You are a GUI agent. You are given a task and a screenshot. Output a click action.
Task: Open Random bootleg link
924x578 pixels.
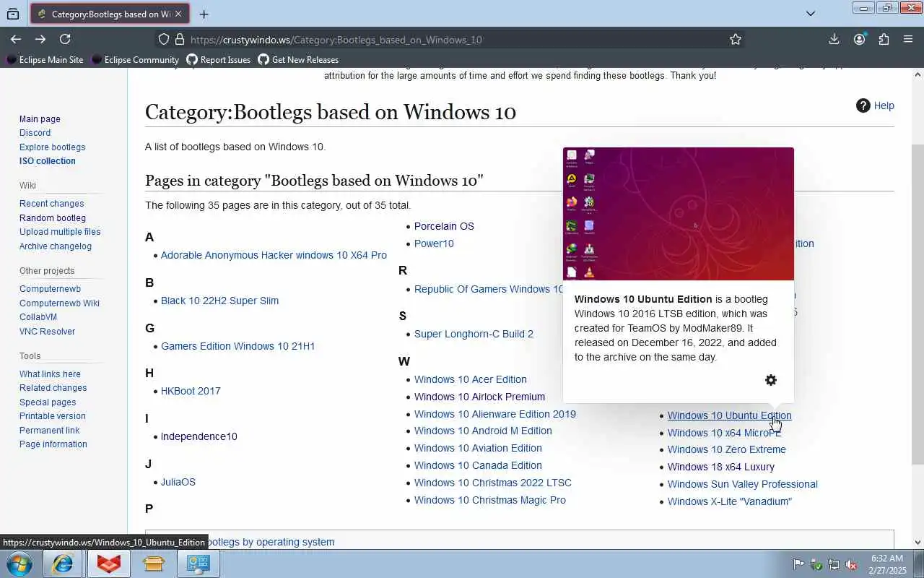point(53,218)
